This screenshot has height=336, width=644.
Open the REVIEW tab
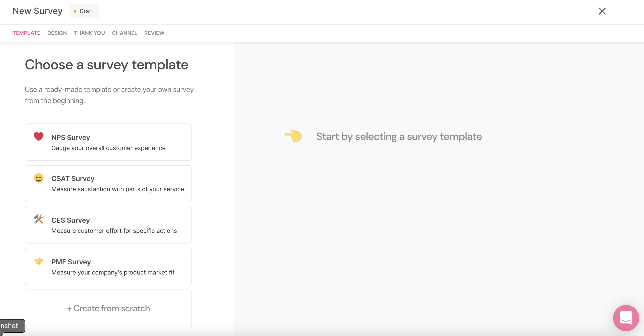[154, 33]
